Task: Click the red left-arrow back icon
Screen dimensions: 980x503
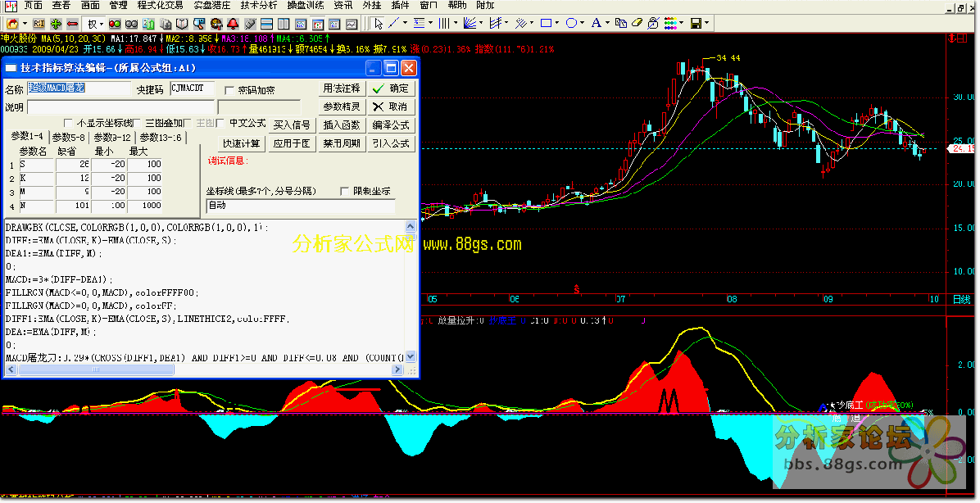Action: point(72,24)
